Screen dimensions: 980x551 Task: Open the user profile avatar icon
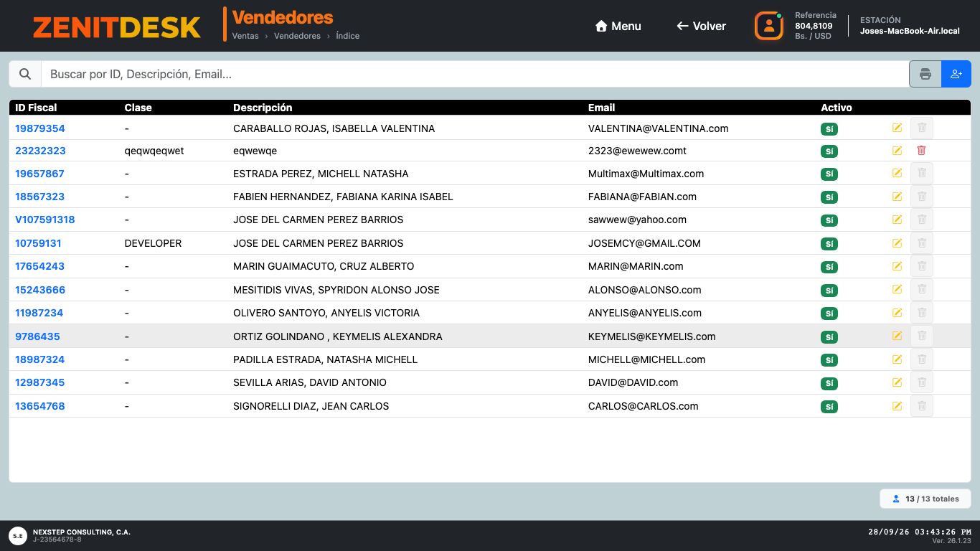769,26
